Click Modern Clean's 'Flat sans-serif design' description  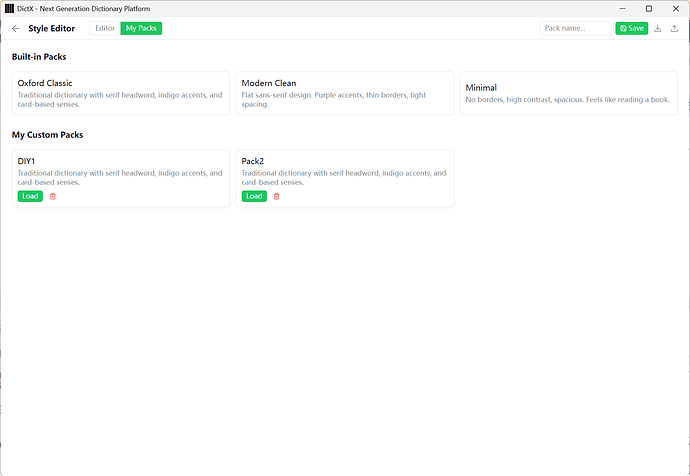[x=334, y=100]
